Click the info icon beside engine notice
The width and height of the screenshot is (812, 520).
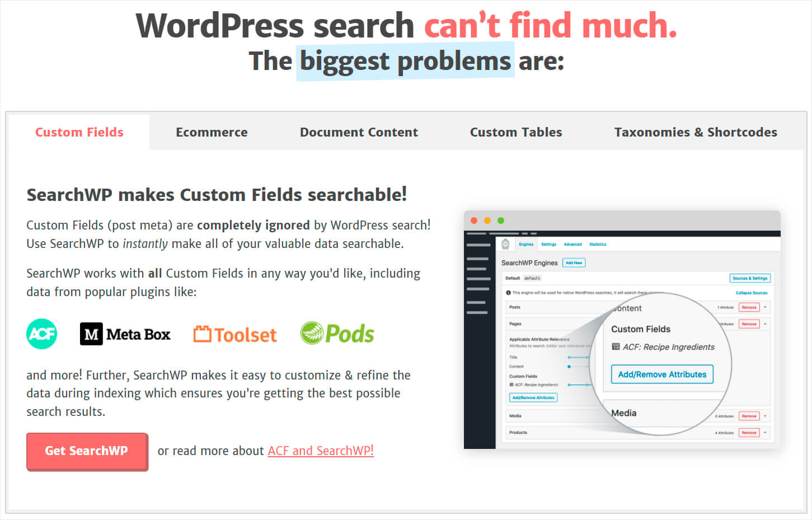tap(508, 293)
